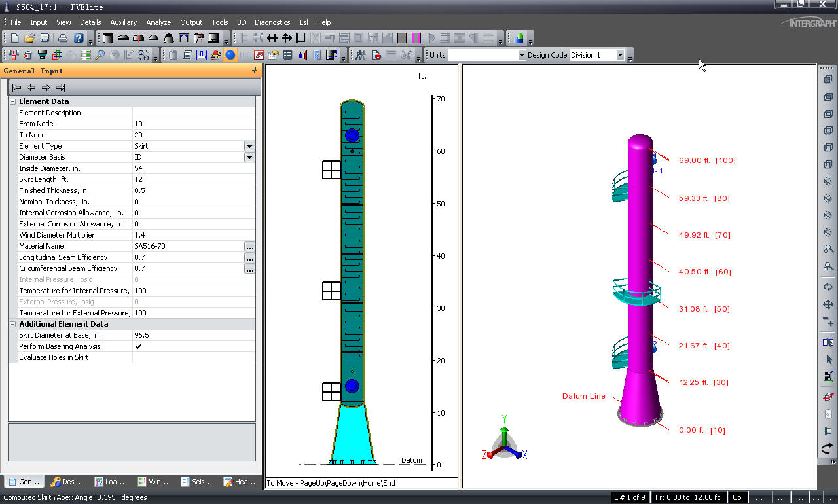Click the Wind Diameter Multiplier value 1.4
This screenshot has width=838, height=504.
[x=194, y=235]
